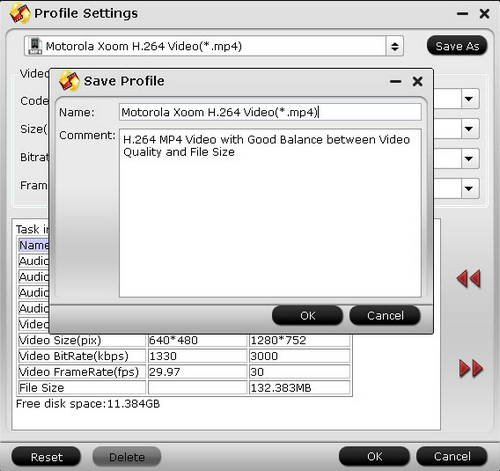Minimize the Save Profile dialog
Image resolution: width=500 pixels, height=471 pixels.
[x=396, y=82]
